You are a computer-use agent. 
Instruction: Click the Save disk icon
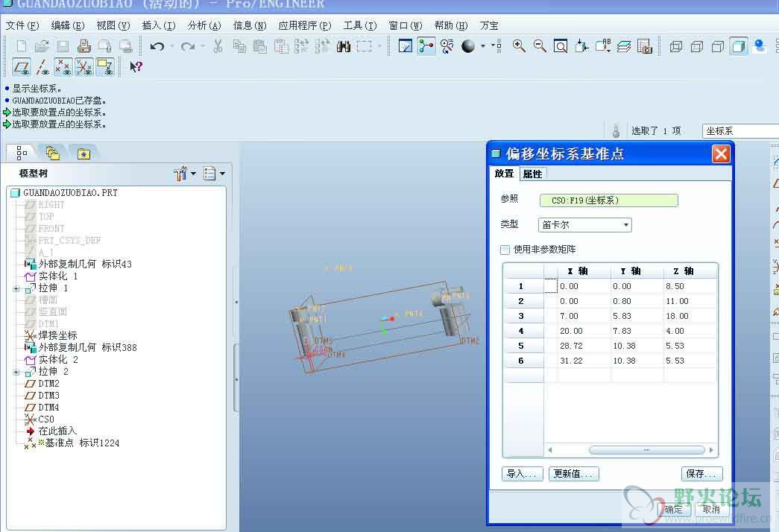[x=63, y=46]
